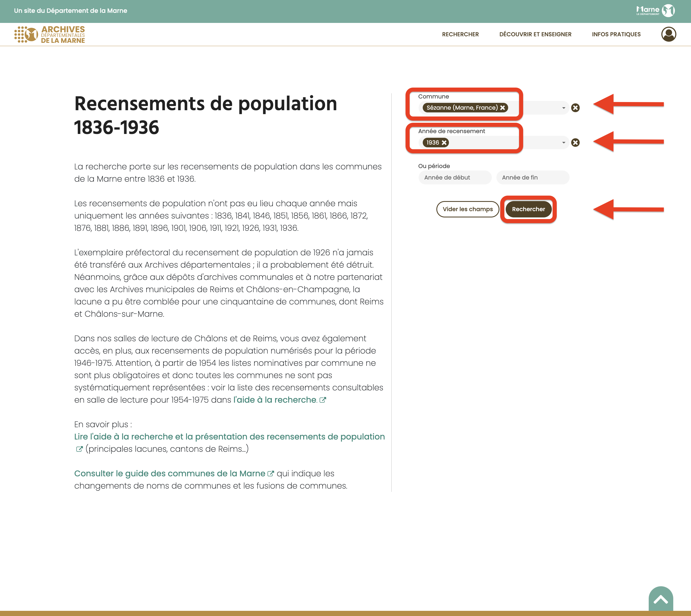The image size is (691, 616).
Task: Clear the Année de recensement field entirely
Action: click(x=576, y=142)
